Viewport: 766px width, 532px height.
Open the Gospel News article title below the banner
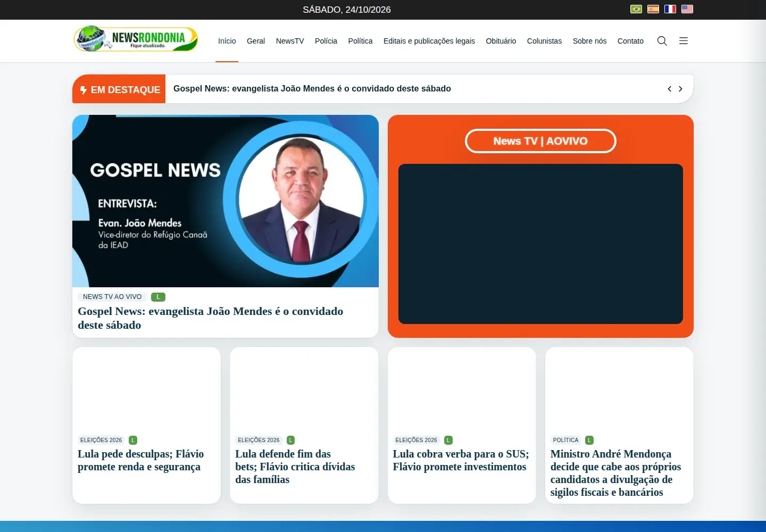pyautogui.click(x=211, y=318)
